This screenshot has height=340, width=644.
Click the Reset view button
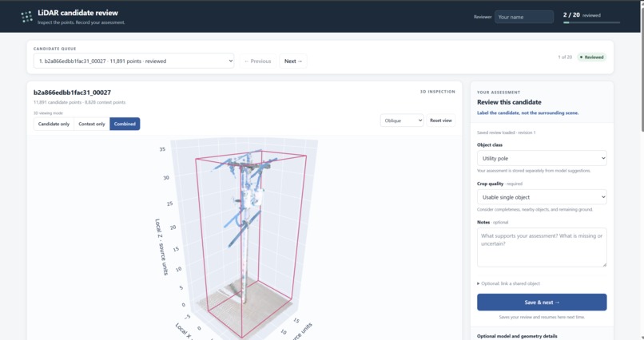click(441, 121)
